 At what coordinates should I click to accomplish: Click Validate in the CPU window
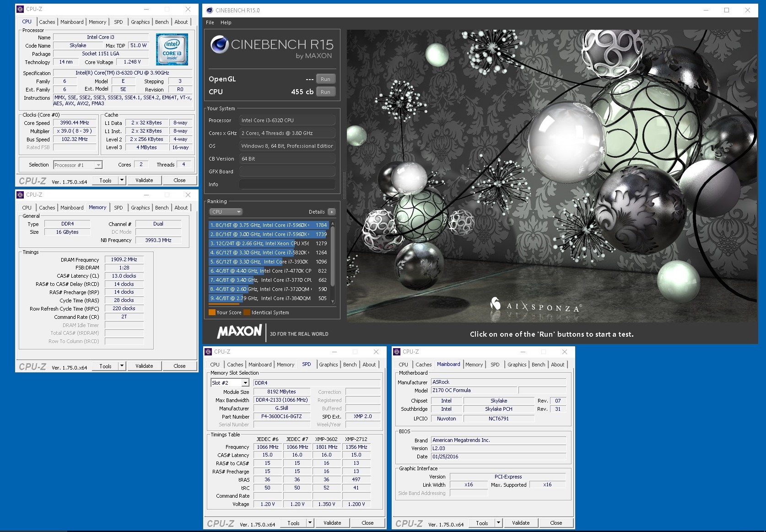pos(144,180)
